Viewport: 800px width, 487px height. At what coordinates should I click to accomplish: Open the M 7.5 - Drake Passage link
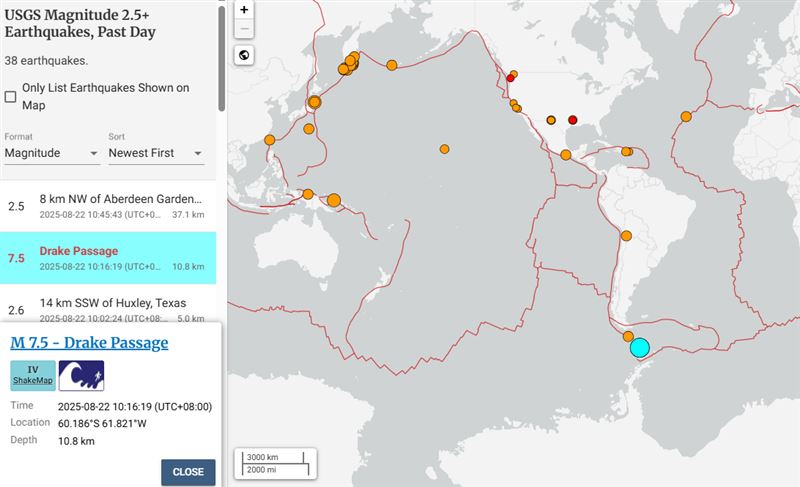coord(89,343)
